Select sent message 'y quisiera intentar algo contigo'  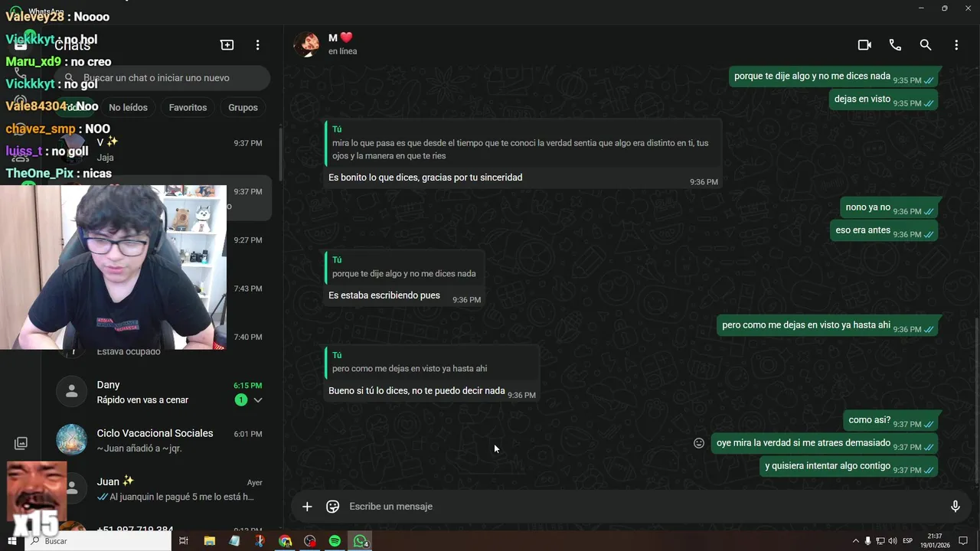click(850, 466)
